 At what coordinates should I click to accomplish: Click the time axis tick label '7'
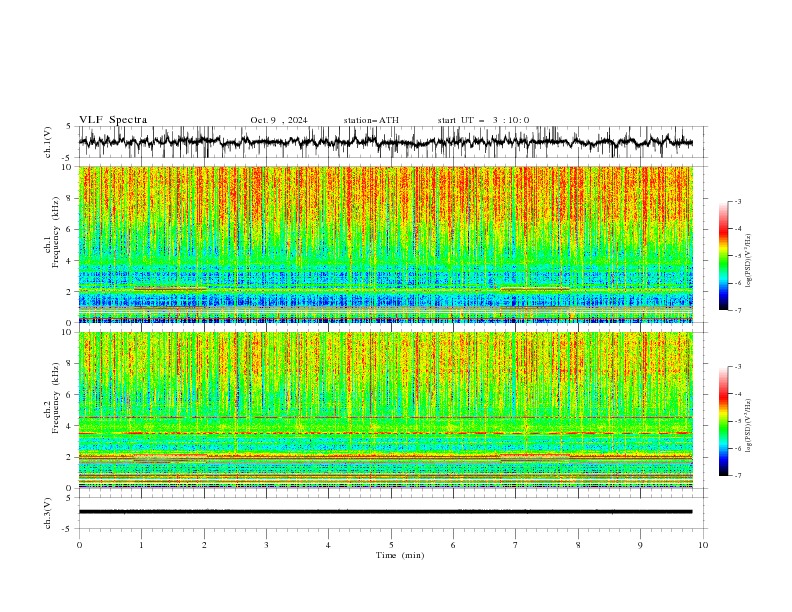tap(516, 545)
